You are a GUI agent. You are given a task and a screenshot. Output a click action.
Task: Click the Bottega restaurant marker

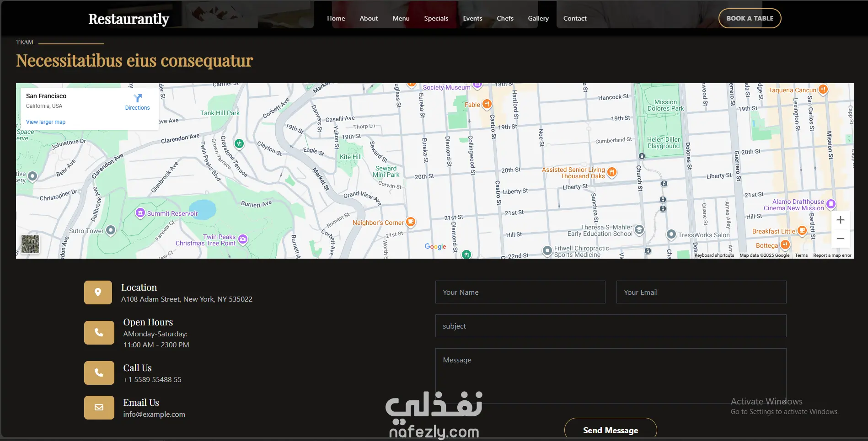[785, 245]
